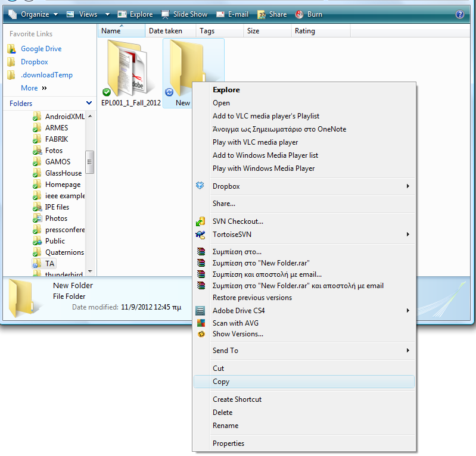476x456 pixels.
Task: Choose Create Shortcut in context menu
Action: (x=304, y=399)
